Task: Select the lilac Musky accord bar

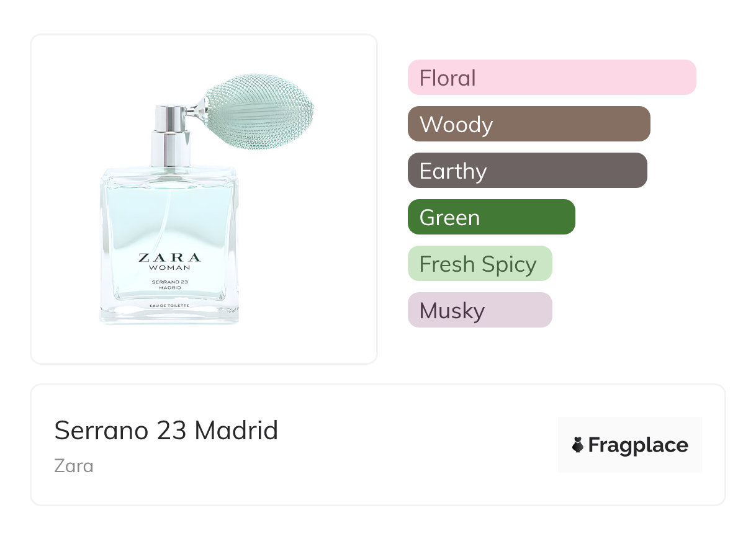Action: (x=479, y=310)
